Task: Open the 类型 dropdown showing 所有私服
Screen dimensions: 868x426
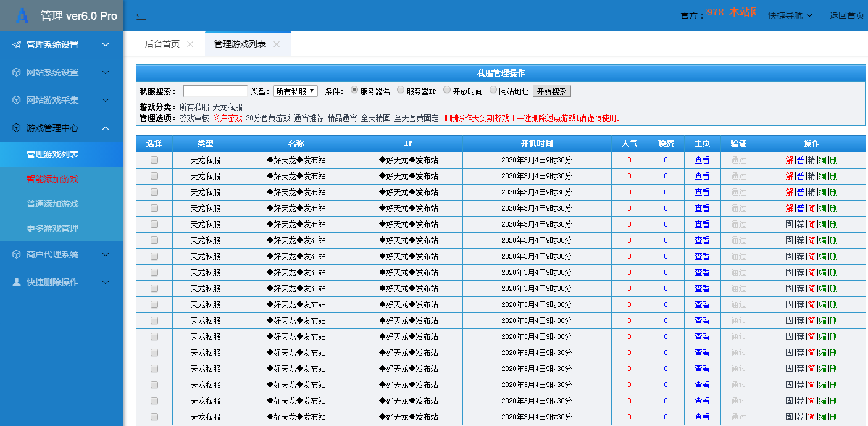Action: coord(296,91)
